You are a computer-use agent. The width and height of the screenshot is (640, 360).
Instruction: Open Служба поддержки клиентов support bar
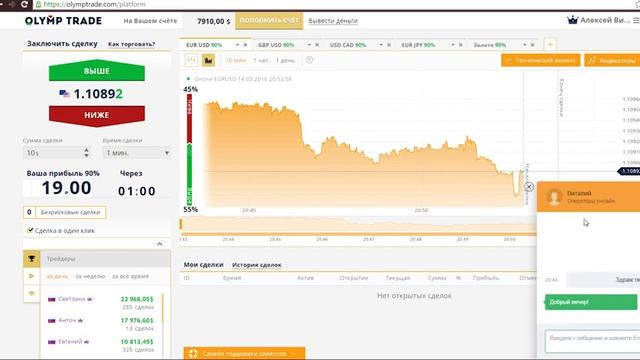tap(244, 353)
